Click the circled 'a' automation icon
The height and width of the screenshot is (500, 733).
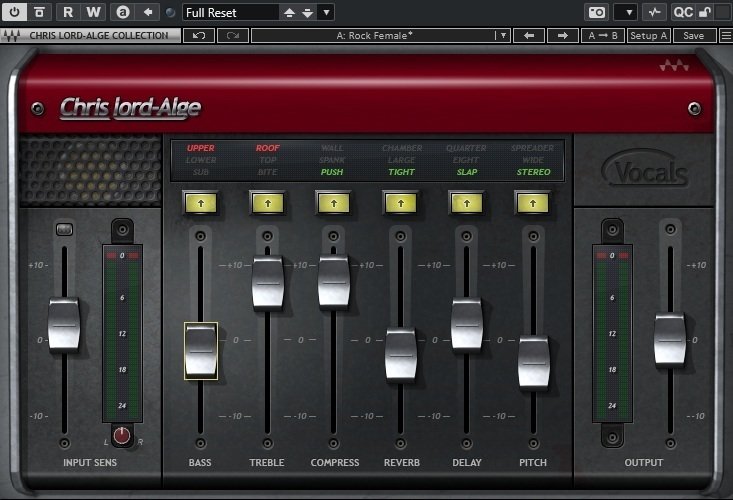[122, 12]
